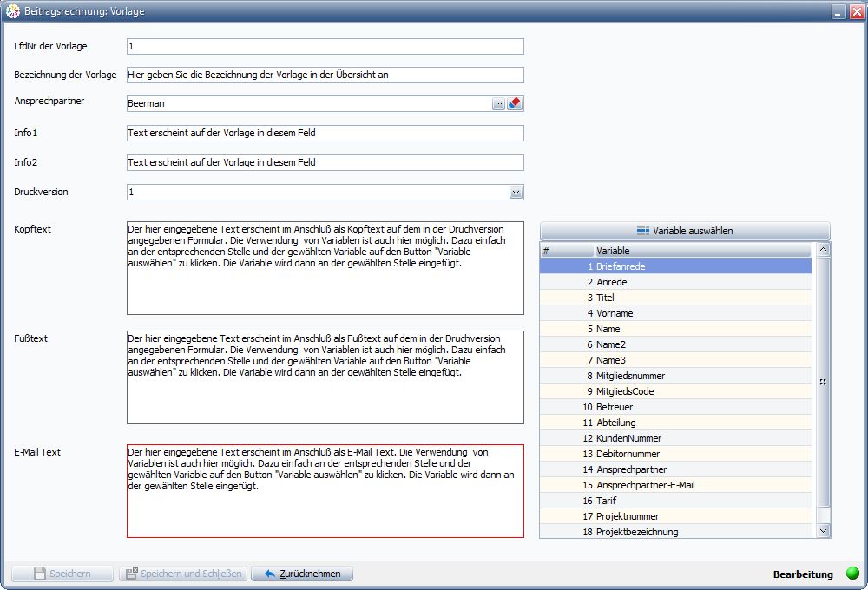Click the Zurücknehmen button
The height and width of the screenshot is (590, 868).
(302, 574)
